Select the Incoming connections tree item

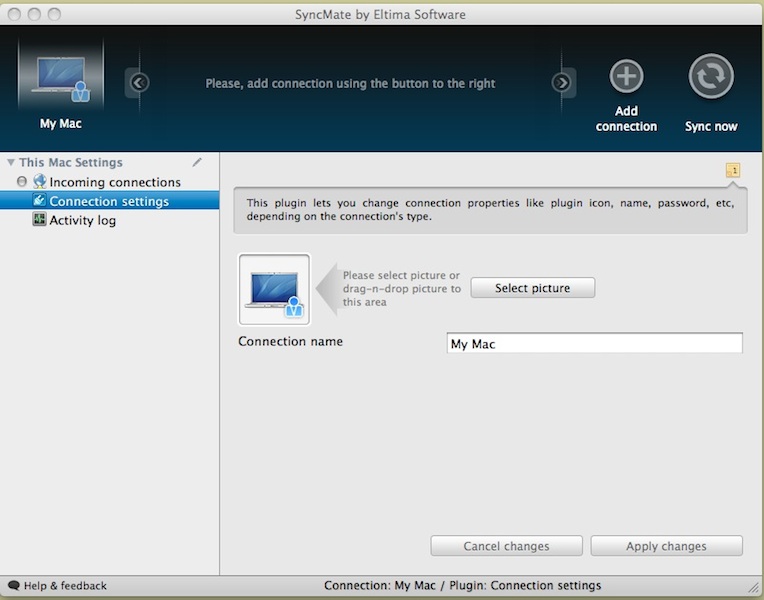(x=115, y=182)
